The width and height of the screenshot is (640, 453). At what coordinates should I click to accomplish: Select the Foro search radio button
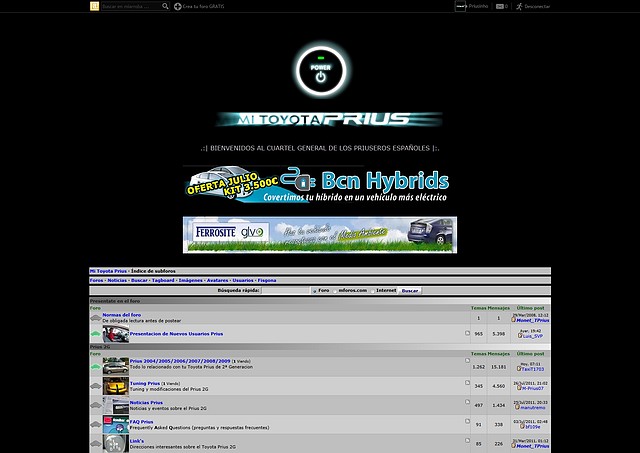[x=314, y=291]
